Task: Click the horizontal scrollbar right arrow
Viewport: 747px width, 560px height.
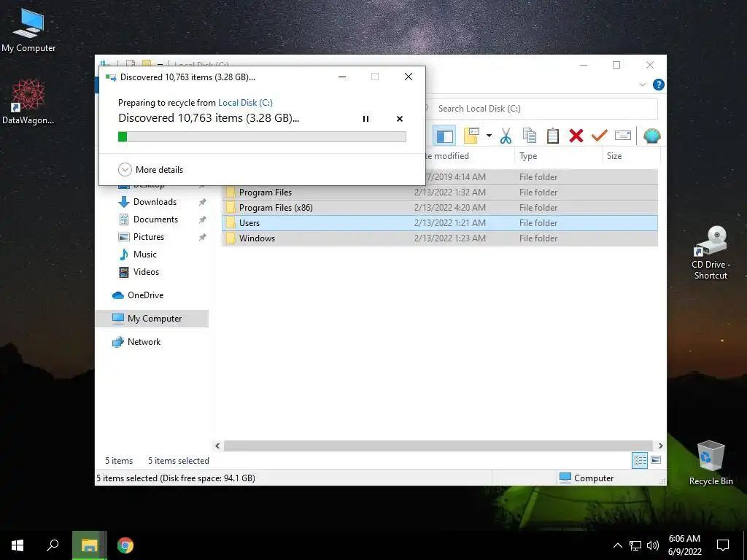Action: (x=660, y=446)
